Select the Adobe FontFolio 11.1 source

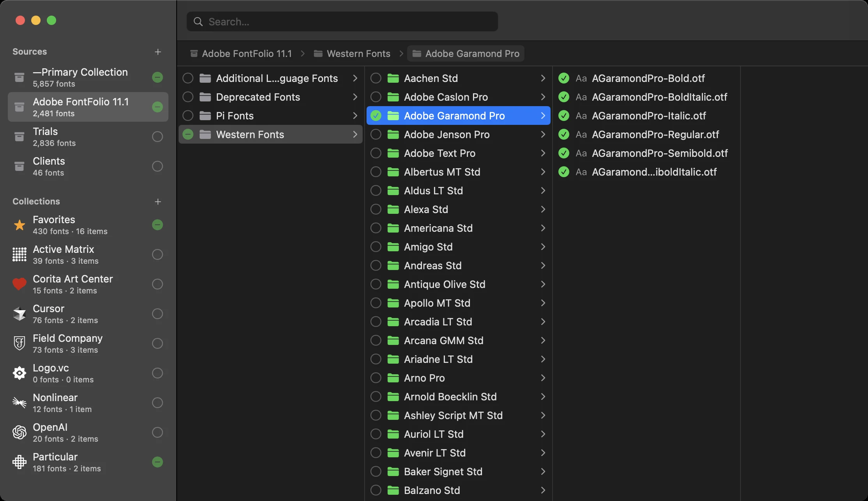click(88, 107)
